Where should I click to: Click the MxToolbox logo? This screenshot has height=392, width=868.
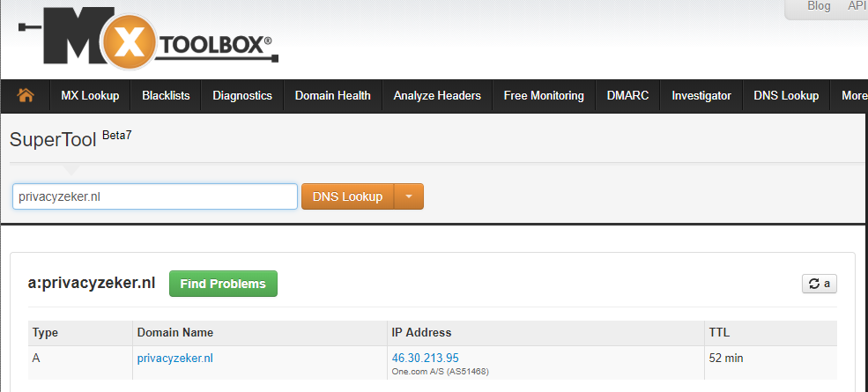(148, 39)
